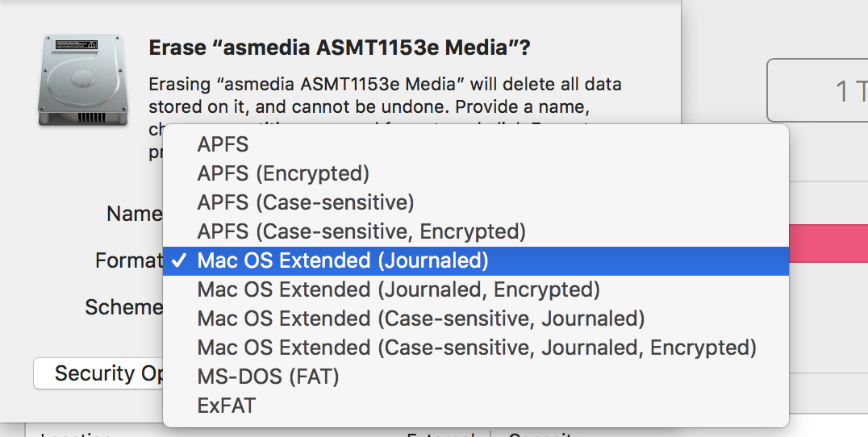868x437 pixels.
Task: Pick Mac OS Extended (Case-sensitive, Journaled, Encrypted)
Action: (475, 348)
